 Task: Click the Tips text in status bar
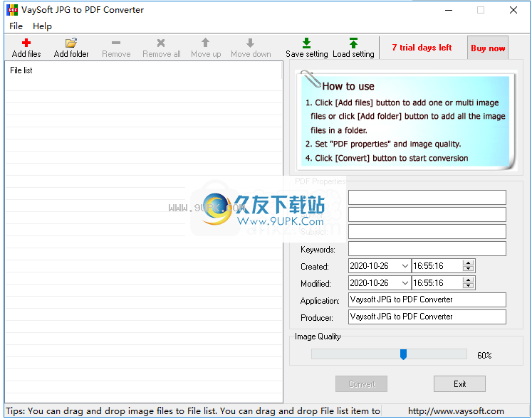(193, 411)
